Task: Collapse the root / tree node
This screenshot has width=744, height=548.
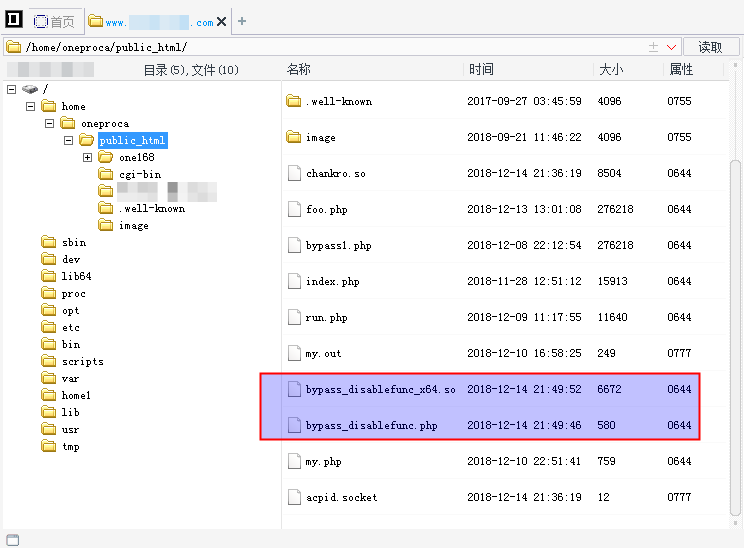Action: point(12,89)
